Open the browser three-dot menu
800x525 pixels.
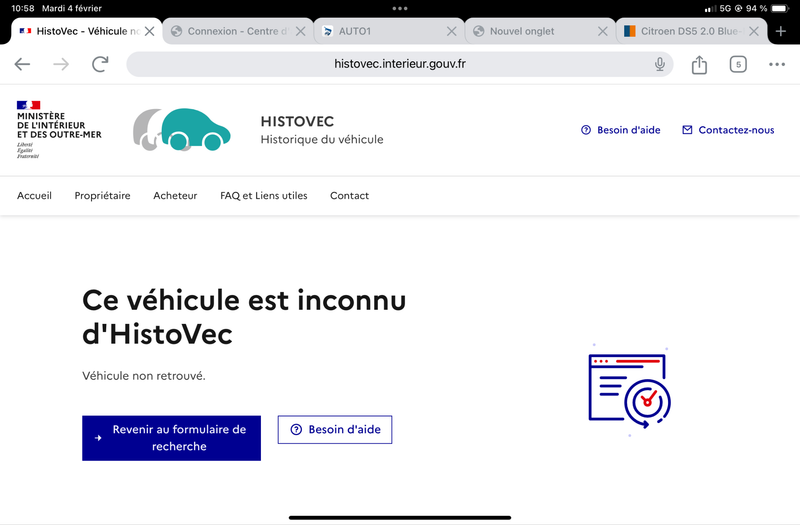coord(777,64)
